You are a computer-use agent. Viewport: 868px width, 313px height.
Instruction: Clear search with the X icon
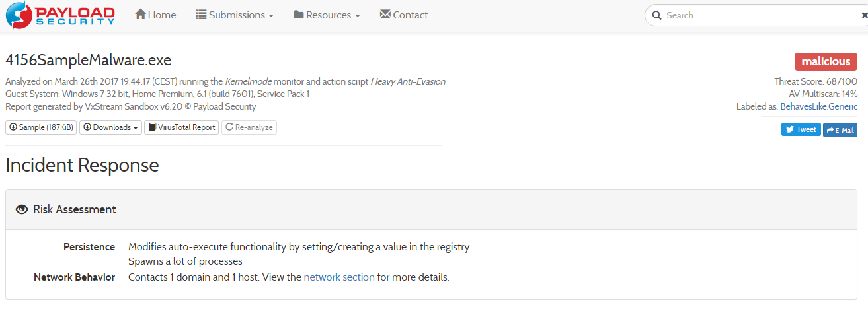click(x=863, y=15)
